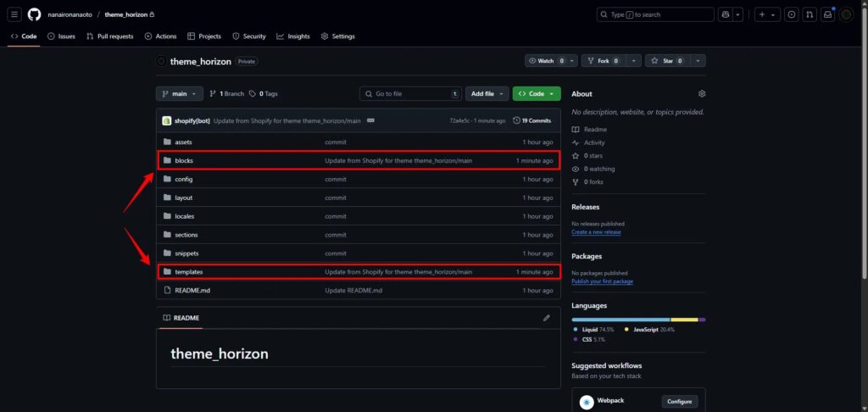Viewport: 868px width, 412px height.
Task: Edit README with the pencil icon
Action: [x=547, y=318]
